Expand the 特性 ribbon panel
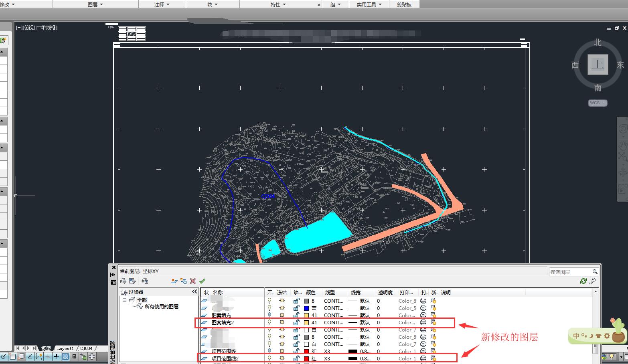This screenshot has height=364, width=628. [278, 4]
